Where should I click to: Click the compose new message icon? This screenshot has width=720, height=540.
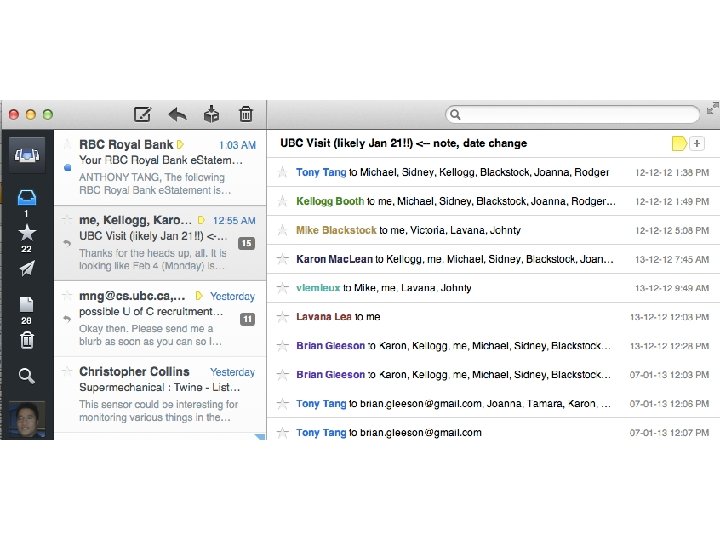tap(142, 114)
